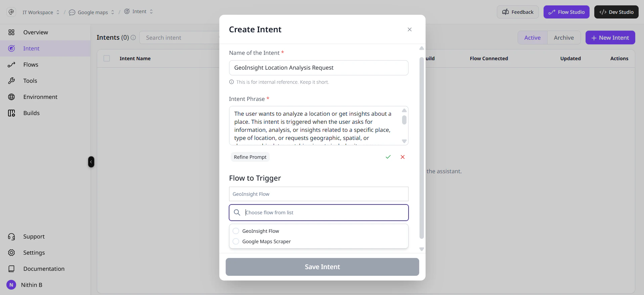The image size is (644, 295).
Task: Open the Google maps assistant dropdown
Action: point(92,12)
